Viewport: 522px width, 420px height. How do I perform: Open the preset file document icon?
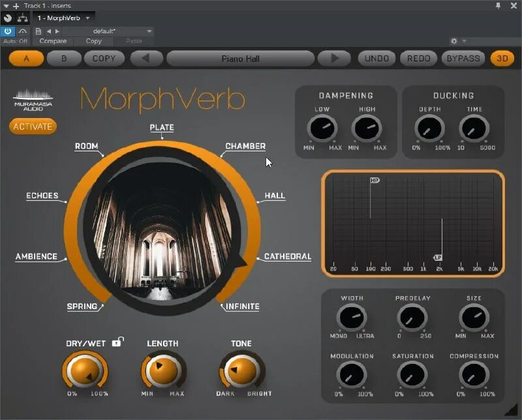click(x=38, y=31)
